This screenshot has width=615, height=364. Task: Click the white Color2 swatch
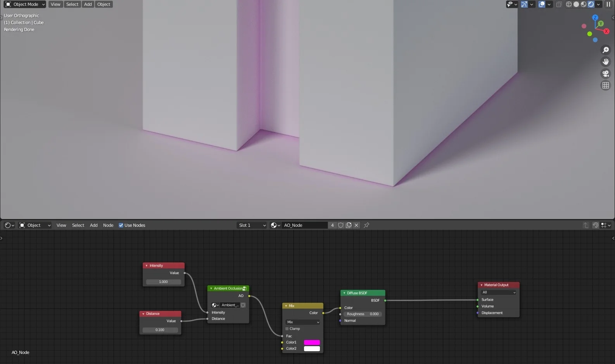pos(312,348)
